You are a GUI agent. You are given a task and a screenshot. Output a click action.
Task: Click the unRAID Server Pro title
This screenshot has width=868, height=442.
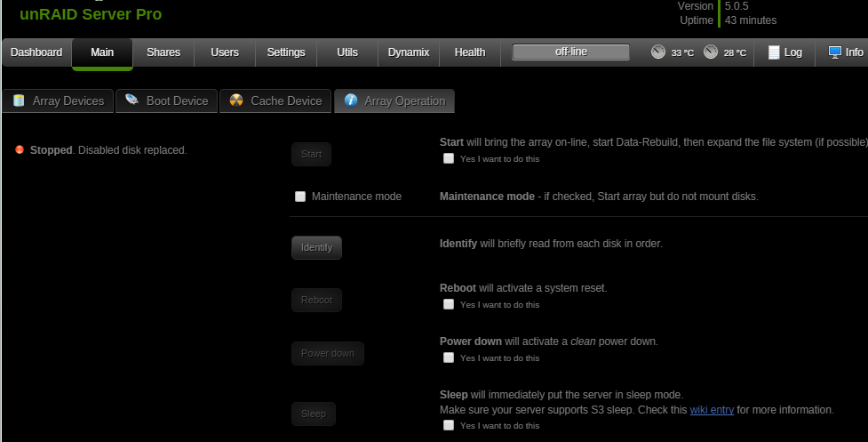[x=91, y=14]
